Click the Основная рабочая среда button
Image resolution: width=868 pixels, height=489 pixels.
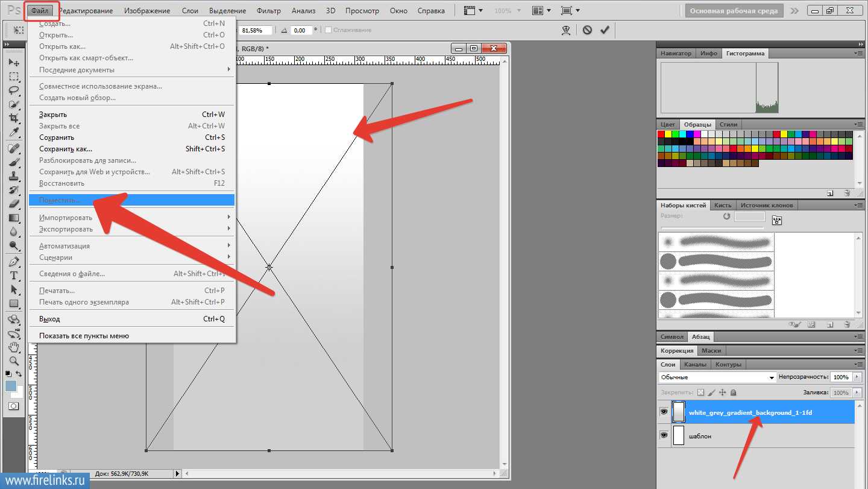pyautogui.click(x=734, y=11)
